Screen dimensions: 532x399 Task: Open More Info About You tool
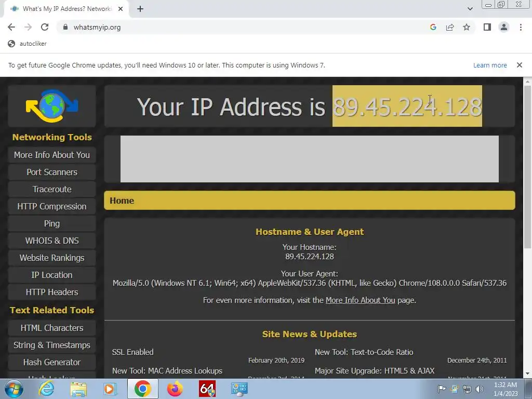52,155
